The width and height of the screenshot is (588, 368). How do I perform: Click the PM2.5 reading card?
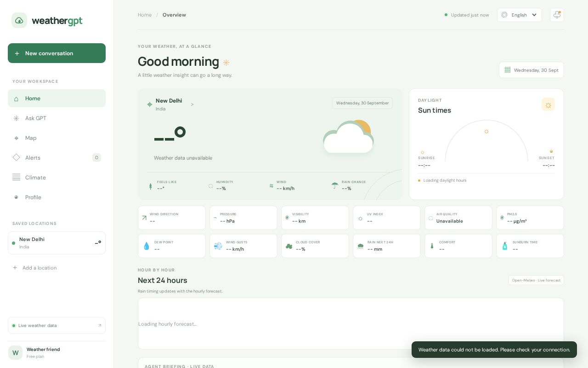(530, 218)
